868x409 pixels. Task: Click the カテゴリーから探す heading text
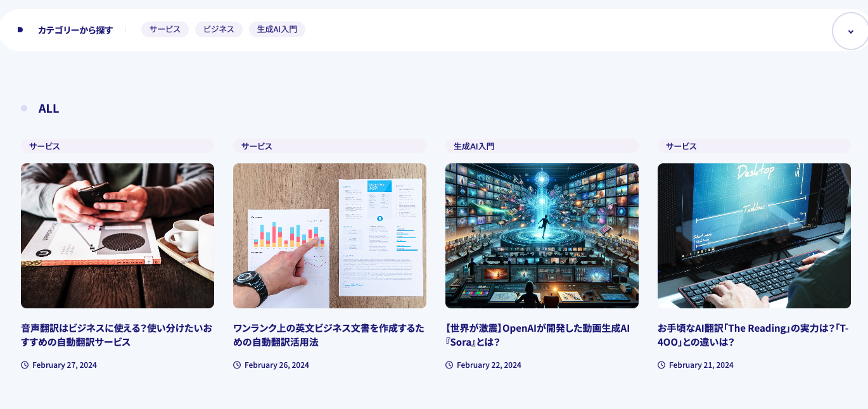coord(75,30)
